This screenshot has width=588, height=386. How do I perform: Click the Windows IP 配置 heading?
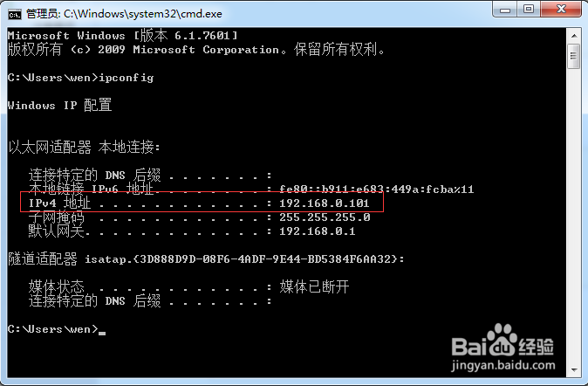59,105
